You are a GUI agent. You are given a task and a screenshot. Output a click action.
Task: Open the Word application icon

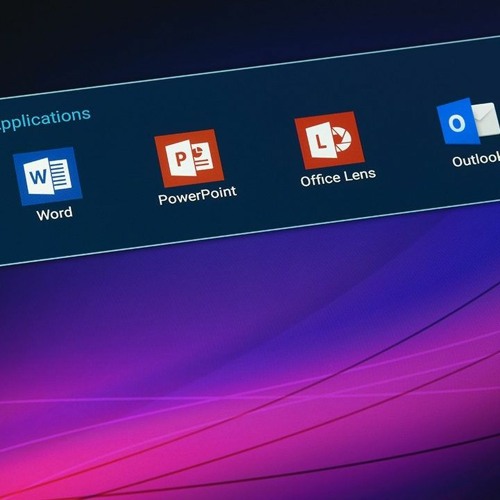pyautogui.click(x=47, y=176)
